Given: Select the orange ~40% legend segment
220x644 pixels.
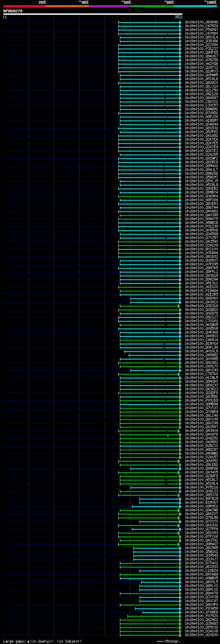Looking at the screenshot, I should [x=67, y=6].
